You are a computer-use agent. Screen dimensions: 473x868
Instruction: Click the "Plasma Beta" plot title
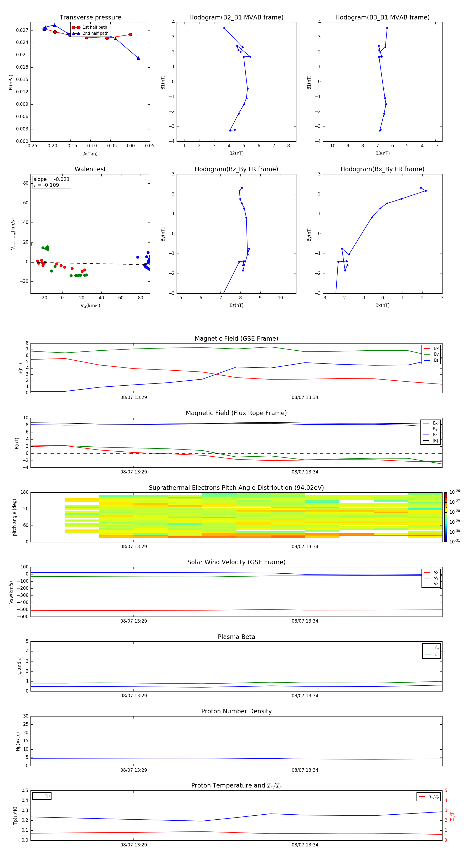(x=236, y=637)
